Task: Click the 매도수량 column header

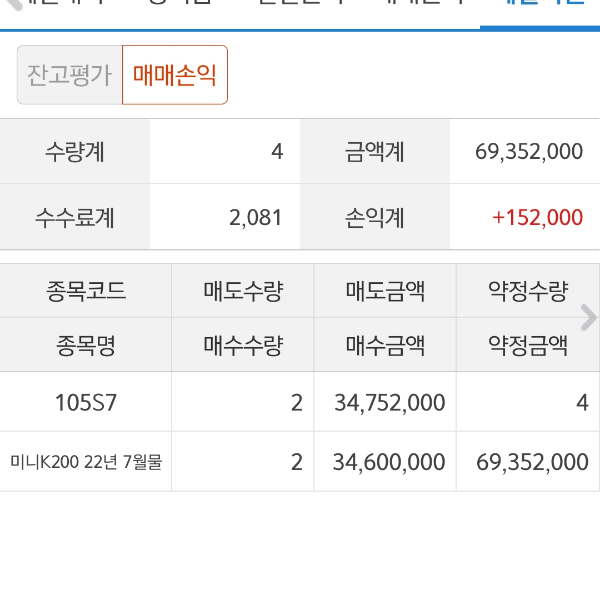Action: tap(243, 292)
